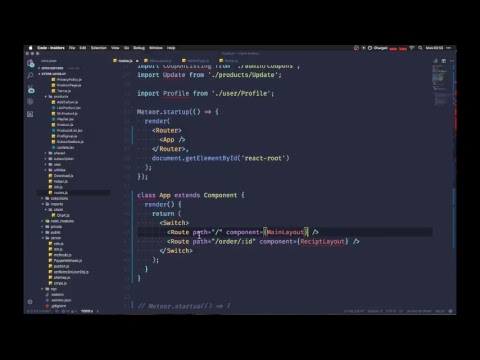Viewport: 480px width, 360px height.
Task: Click MainLayout in the Route component
Action: (x=285, y=232)
